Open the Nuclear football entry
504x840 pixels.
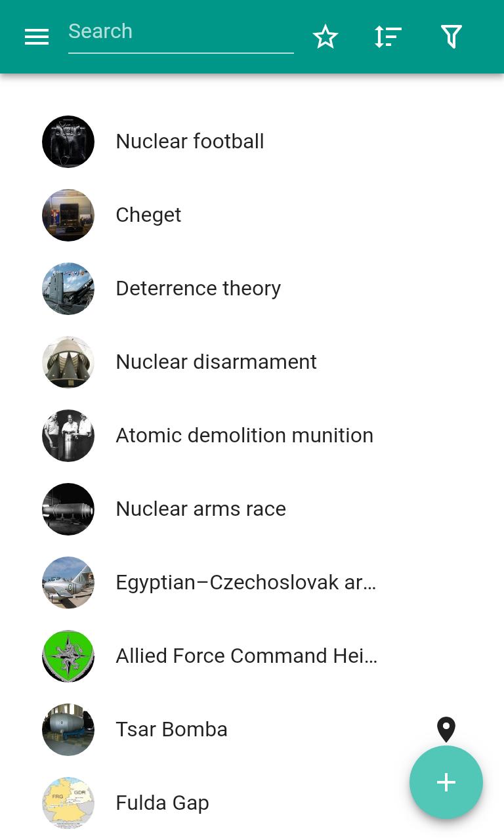(x=252, y=142)
